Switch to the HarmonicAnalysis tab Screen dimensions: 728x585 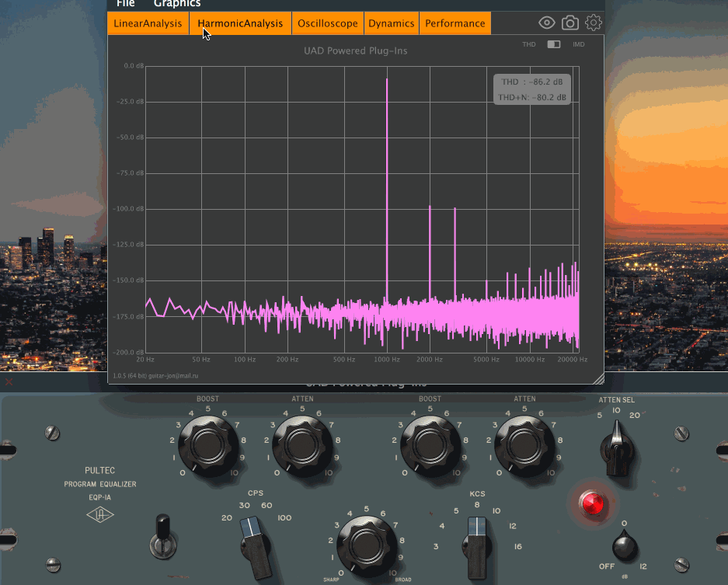(x=241, y=23)
